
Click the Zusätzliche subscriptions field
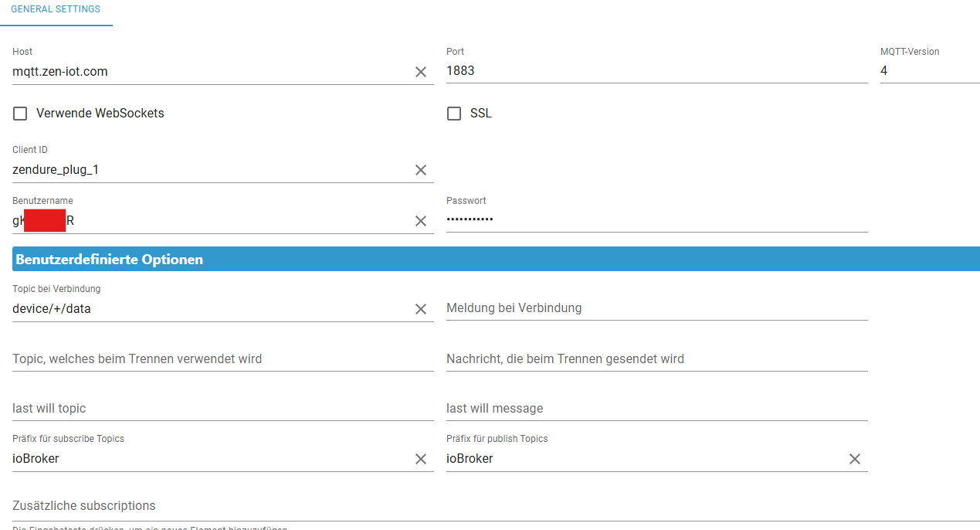494,506
